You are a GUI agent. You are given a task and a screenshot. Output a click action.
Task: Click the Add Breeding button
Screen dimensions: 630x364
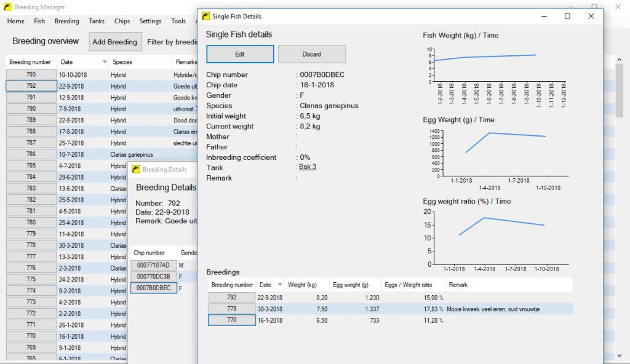[115, 42]
